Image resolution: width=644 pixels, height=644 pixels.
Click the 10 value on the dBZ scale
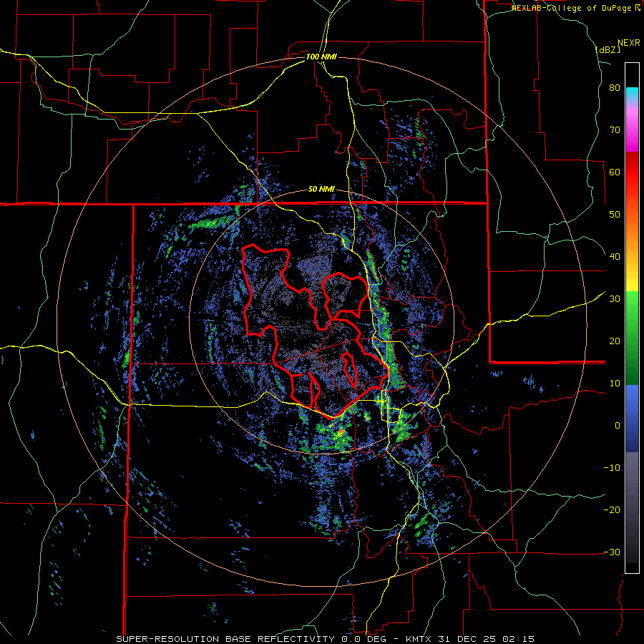(615, 384)
